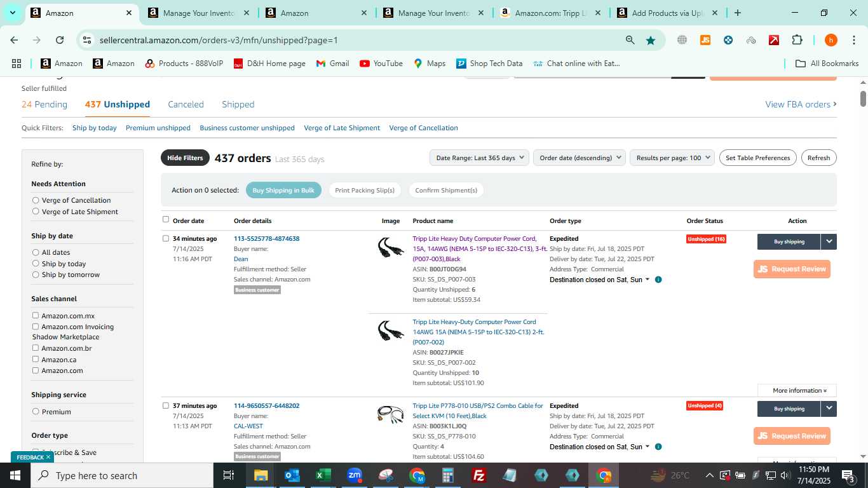Click the zoom magnifier icon in address bar
This screenshot has width=868, height=488.
[x=630, y=40]
